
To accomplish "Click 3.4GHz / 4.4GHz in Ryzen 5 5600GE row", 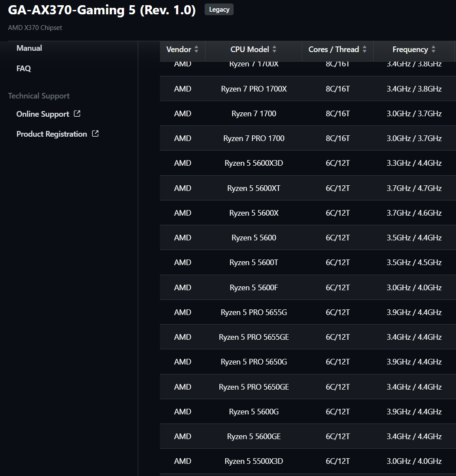I will (x=414, y=436).
